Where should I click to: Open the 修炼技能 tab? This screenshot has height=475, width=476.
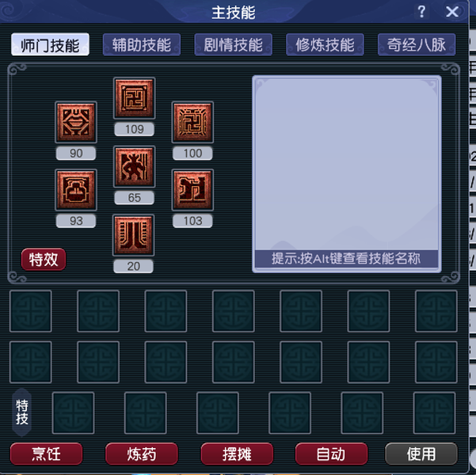[325, 44]
